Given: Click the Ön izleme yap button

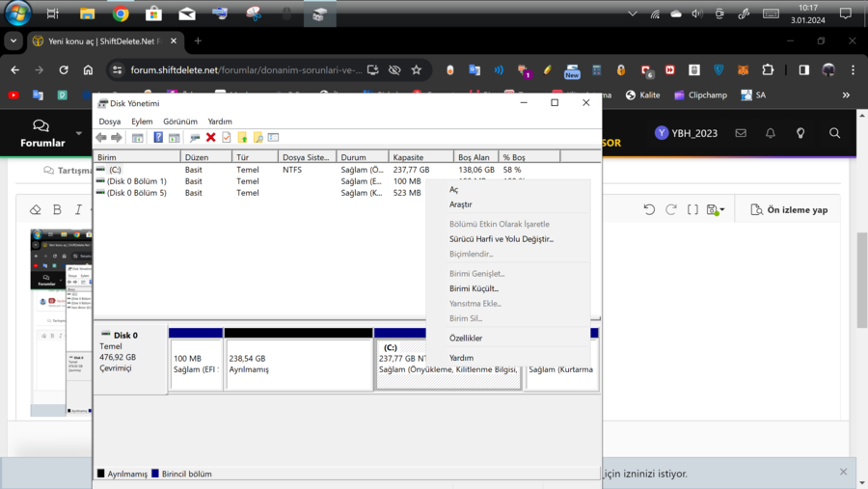Looking at the screenshot, I should [789, 209].
